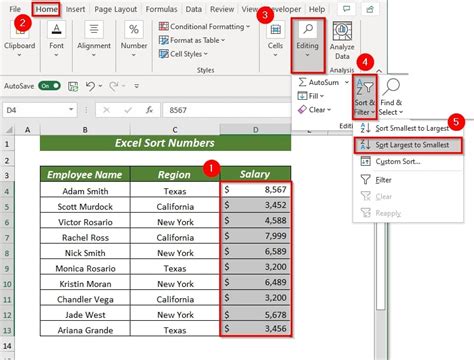Click the Name Box showing D4

click(x=35, y=110)
